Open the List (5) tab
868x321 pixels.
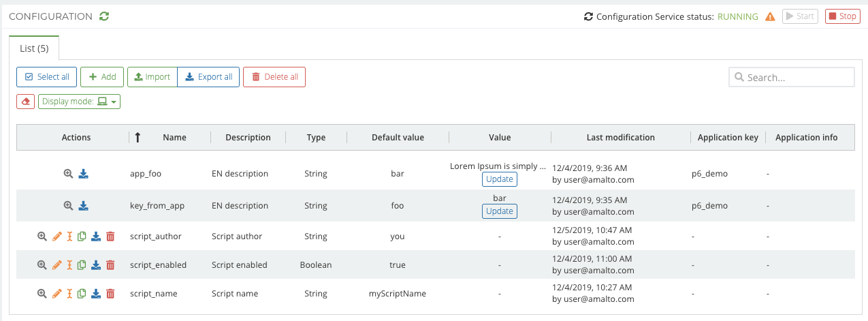pos(34,48)
